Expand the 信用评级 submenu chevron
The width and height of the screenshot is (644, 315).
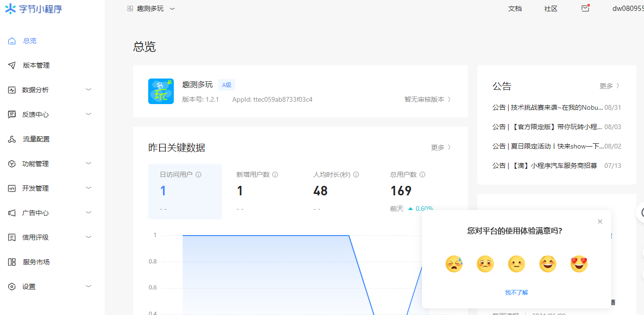pyautogui.click(x=89, y=237)
